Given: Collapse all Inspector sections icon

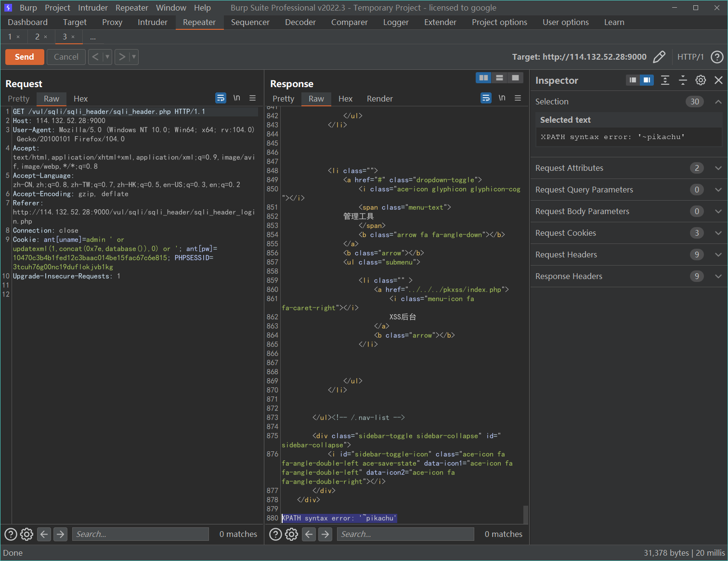Looking at the screenshot, I should pos(683,80).
